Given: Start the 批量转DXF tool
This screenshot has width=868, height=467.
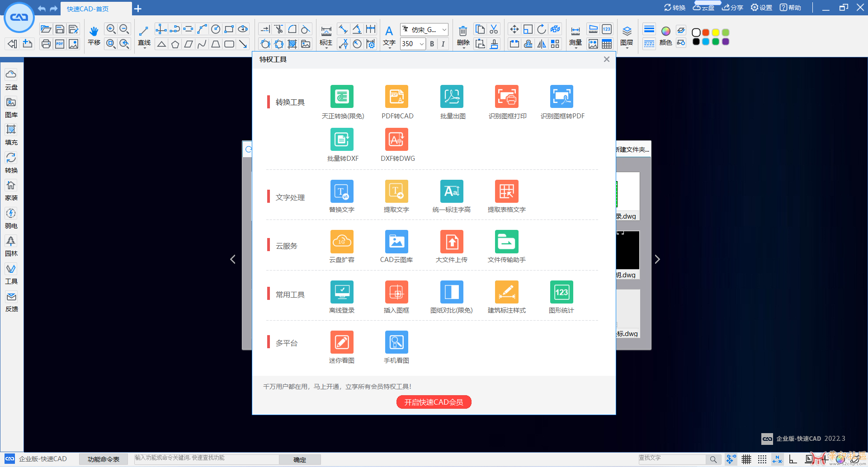Looking at the screenshot, I should pos(342,145).
